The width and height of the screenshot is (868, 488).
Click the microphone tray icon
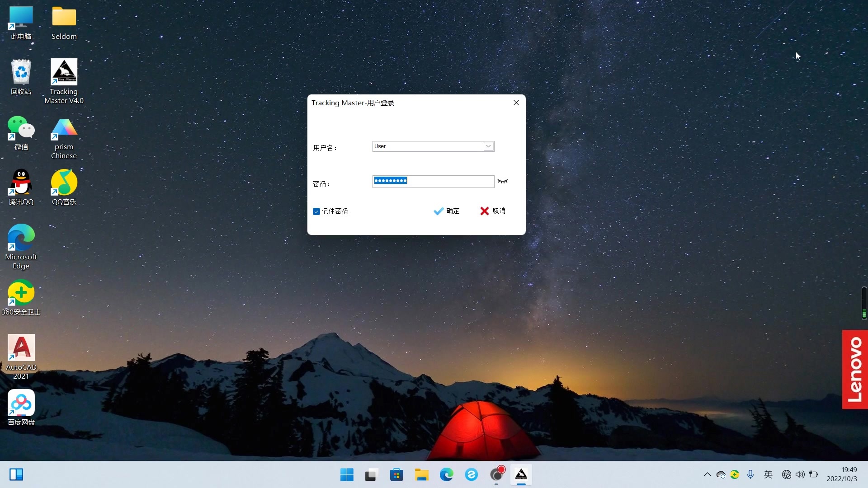750,474
